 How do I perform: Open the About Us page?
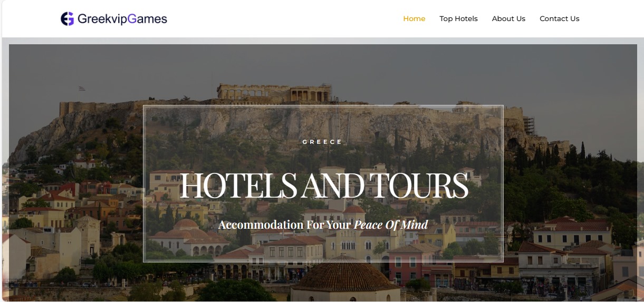point(508,18)
